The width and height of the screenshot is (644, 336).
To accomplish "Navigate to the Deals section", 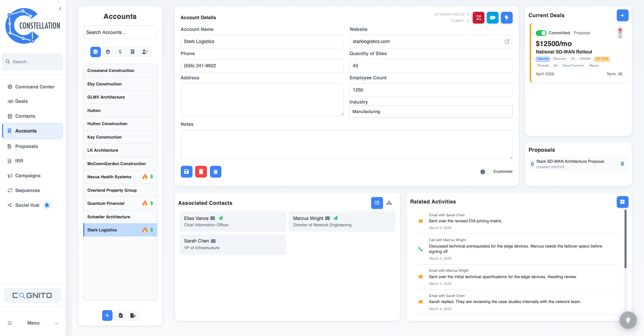I will tap(21, 101).
